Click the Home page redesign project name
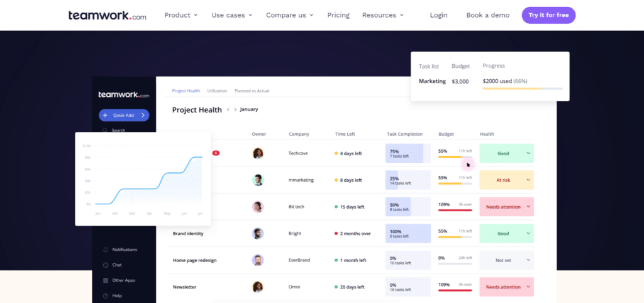 pos(195,260)
